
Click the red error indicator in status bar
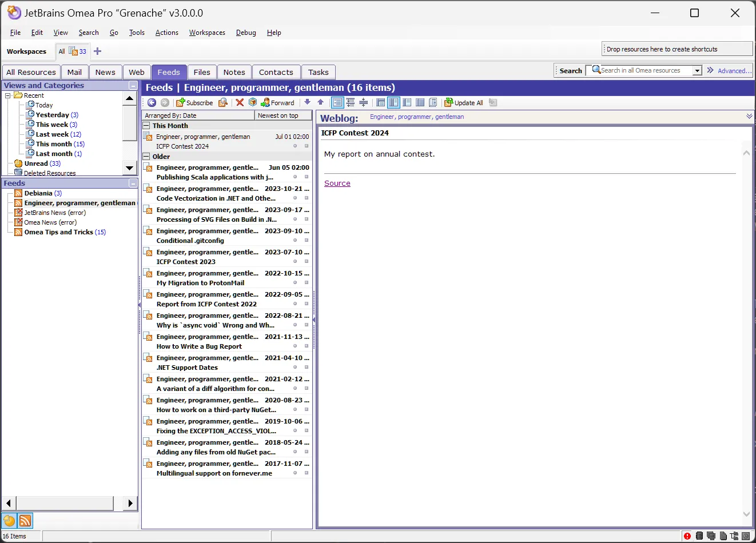(x=687, y=536)
